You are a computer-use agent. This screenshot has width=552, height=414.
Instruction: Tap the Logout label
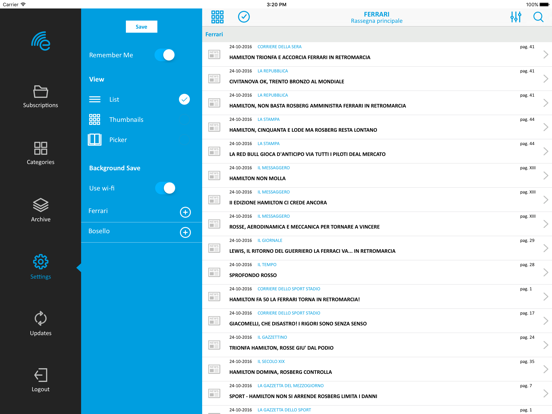(x=40, y=389)
